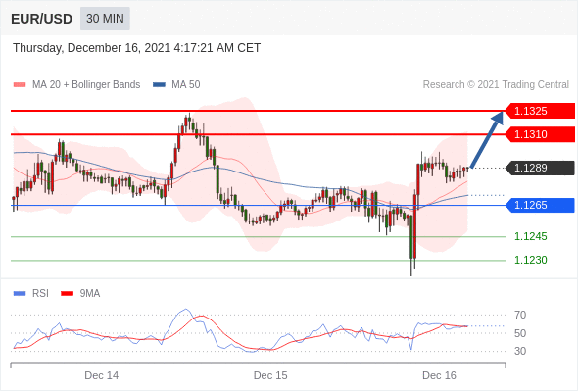Click the blue MA 50 legend swatch
578x392 pixels.
point(160,85)
